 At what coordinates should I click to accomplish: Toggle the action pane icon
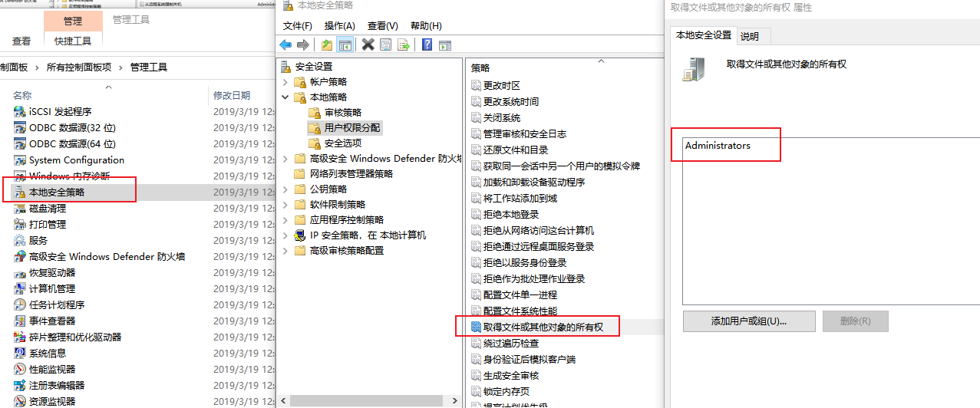444,44
